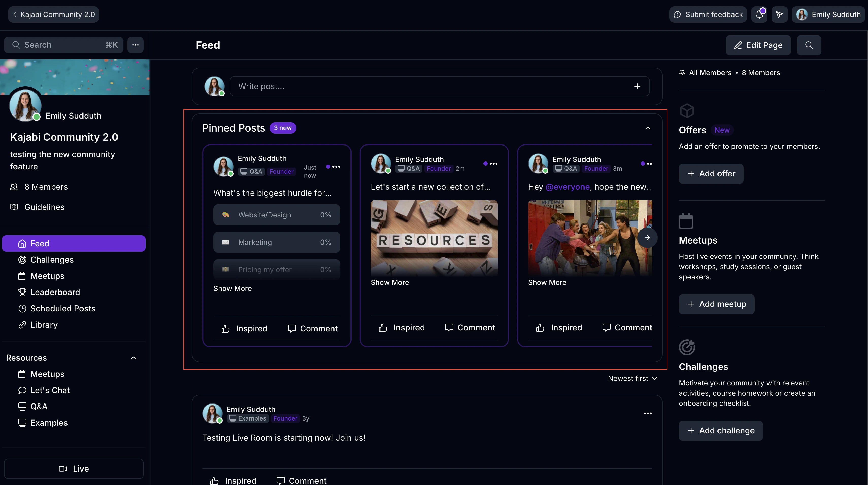Click the Edit Page button
This screenshot has height=485, width=868.
758,45
